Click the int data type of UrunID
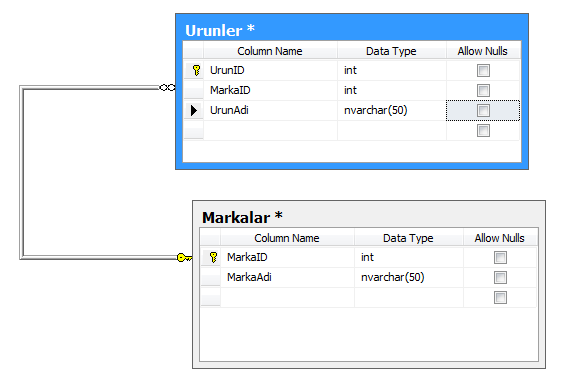 tap(392, 70)
